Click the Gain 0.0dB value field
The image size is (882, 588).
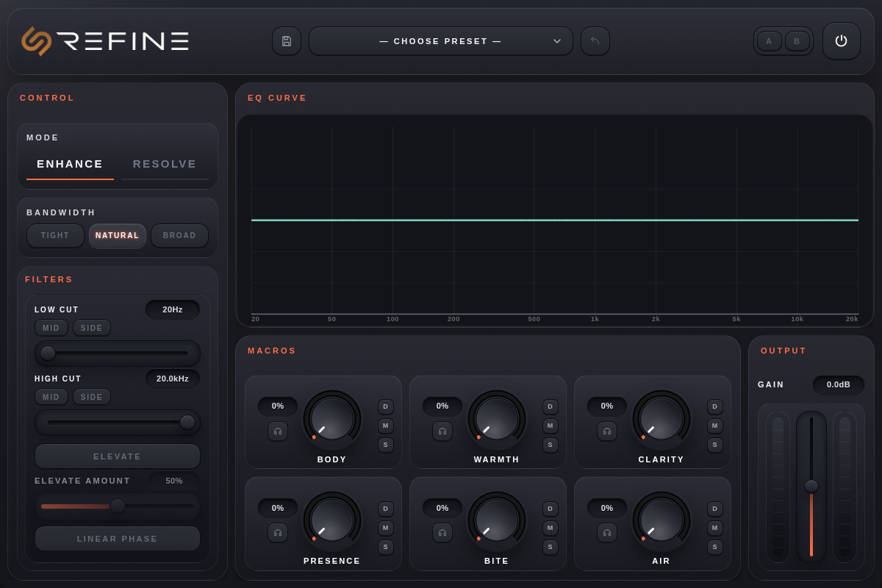click(839, 384)
